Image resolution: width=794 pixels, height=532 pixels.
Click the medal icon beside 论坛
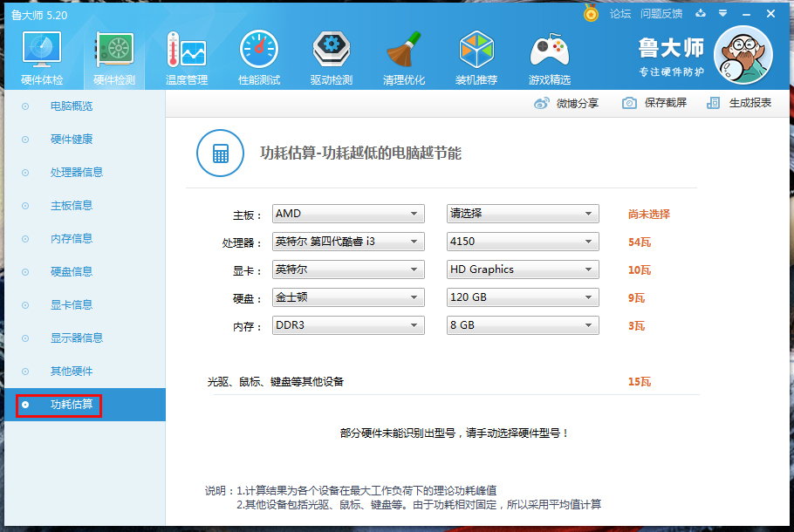tap(590, 14)
